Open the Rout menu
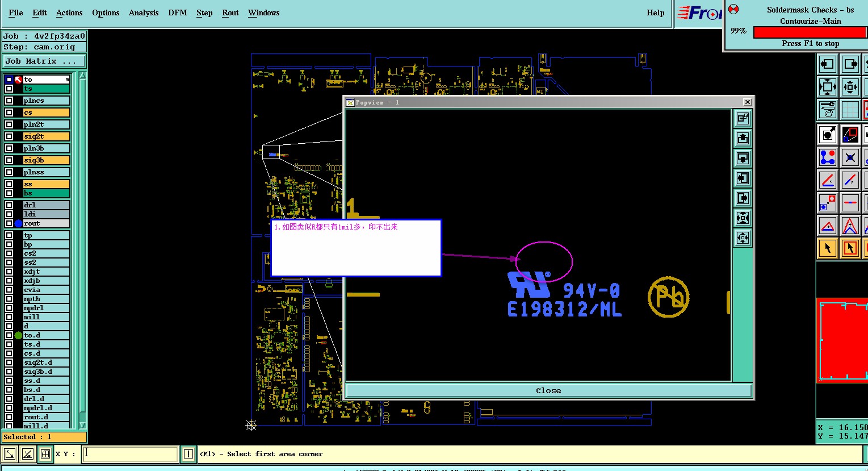868x471 pixels. (x=230, y=12)
